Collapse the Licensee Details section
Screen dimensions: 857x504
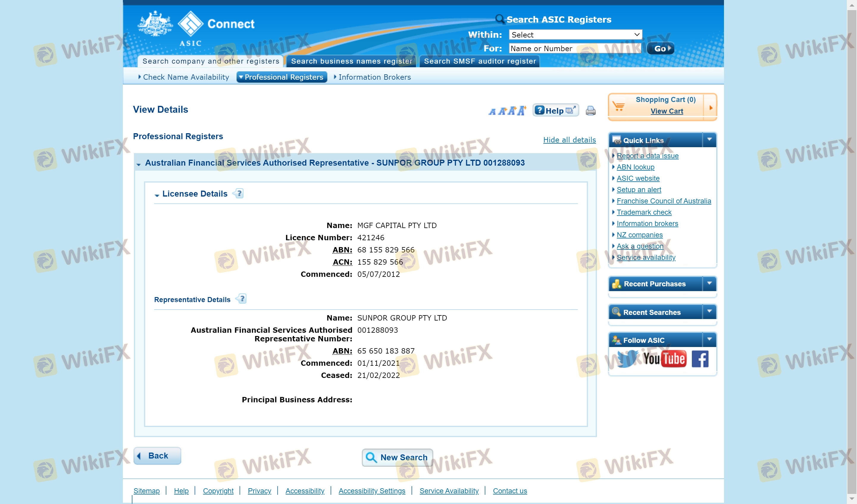click(x=157, y=195)
